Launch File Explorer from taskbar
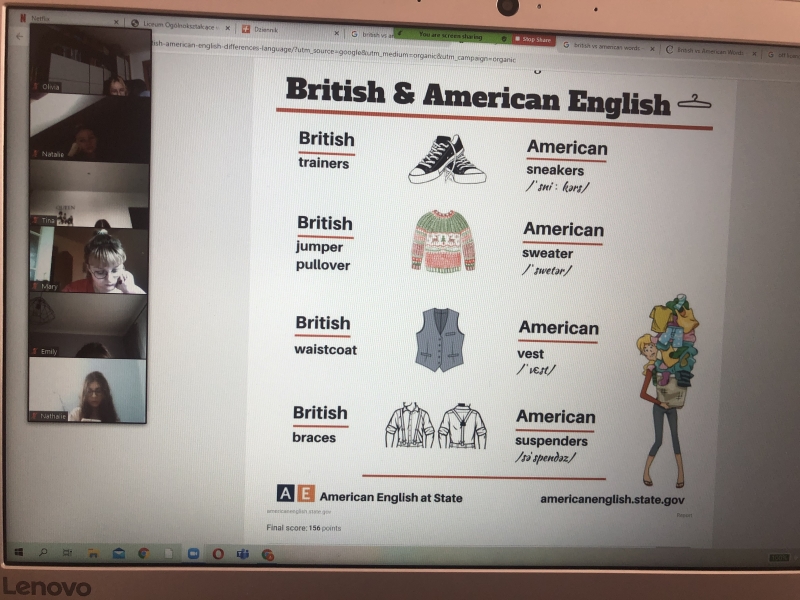The width and height of the screenshot is (800, 600). pos(93,553)
